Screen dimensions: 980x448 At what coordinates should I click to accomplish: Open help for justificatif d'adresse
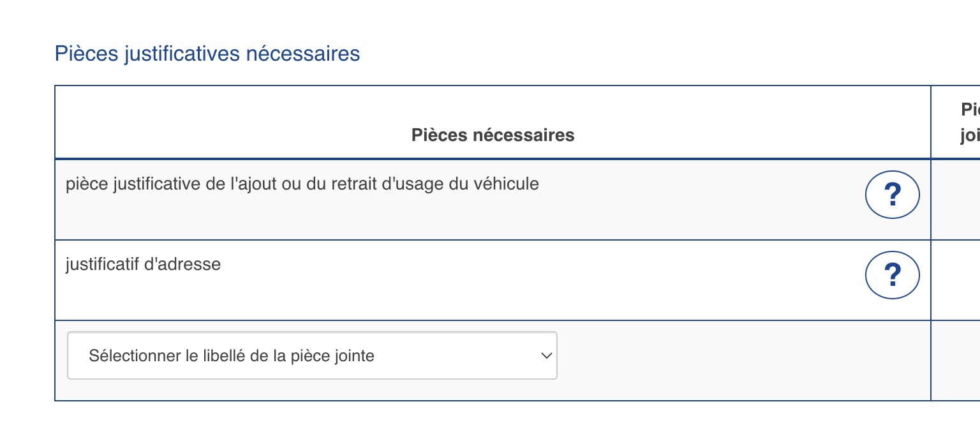(x=892, y=275)
